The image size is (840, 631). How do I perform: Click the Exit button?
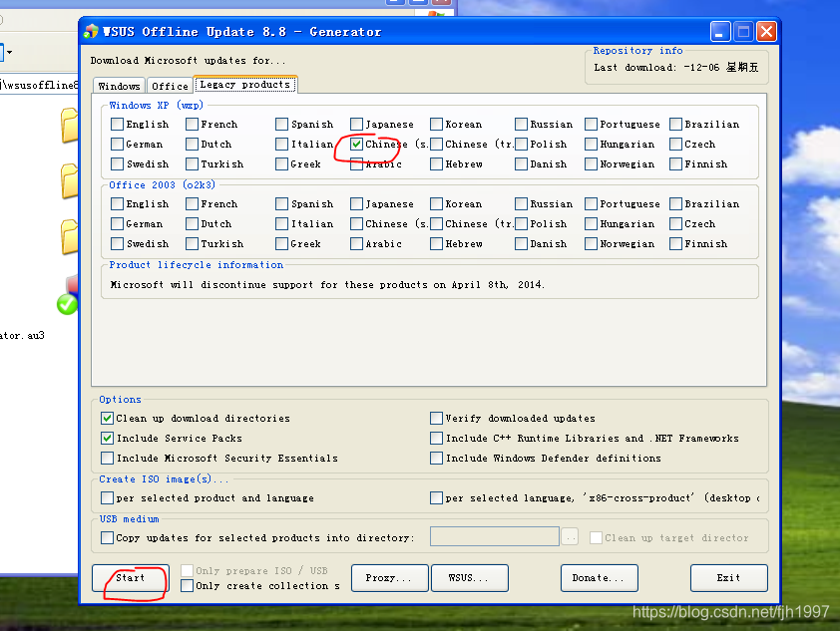[728, 578]
